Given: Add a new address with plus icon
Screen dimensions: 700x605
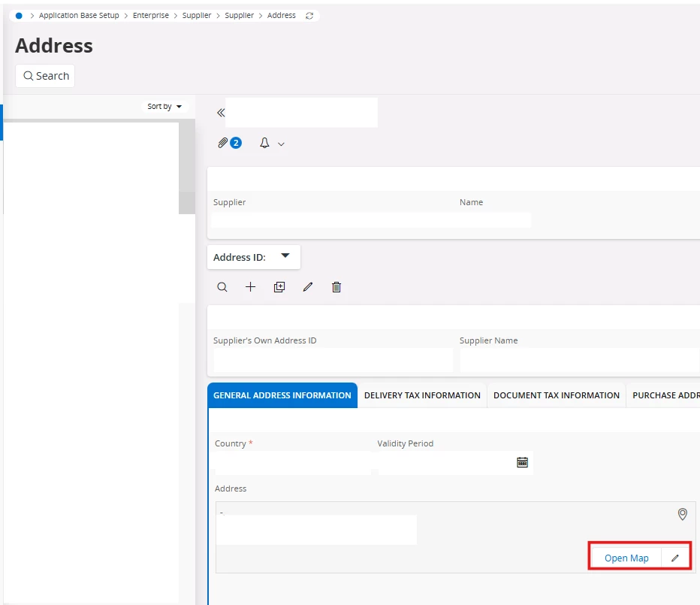Looking at the screenshot, I should pyautogui.click(x=251, y=287).
